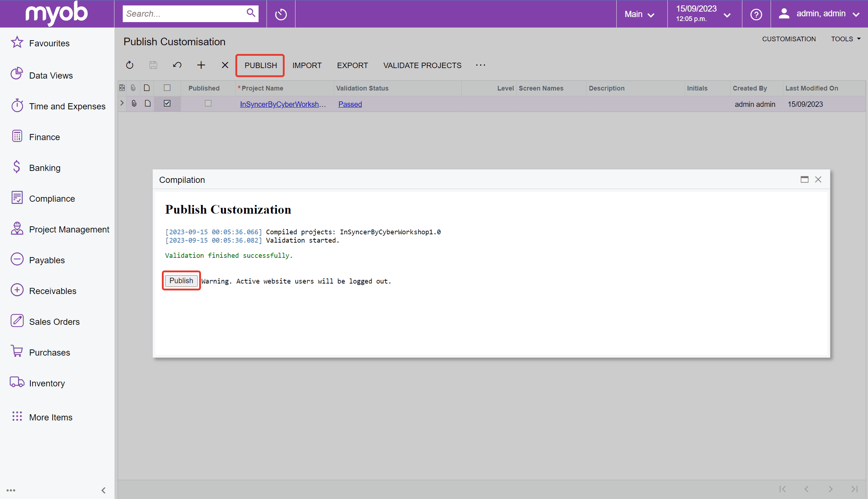Open the sidebar ellipsis options
This screenshot has height=499, width=868.
[x=11, y=490]
